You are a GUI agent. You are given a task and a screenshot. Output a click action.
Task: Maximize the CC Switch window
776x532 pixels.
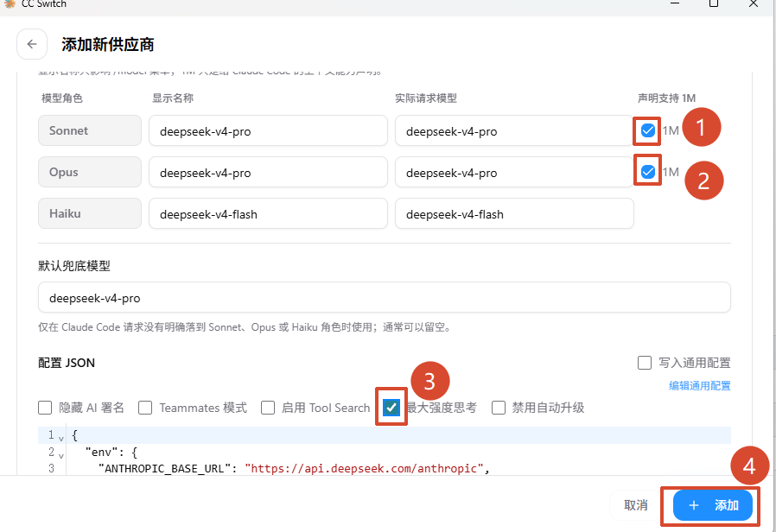pos(714,3)
